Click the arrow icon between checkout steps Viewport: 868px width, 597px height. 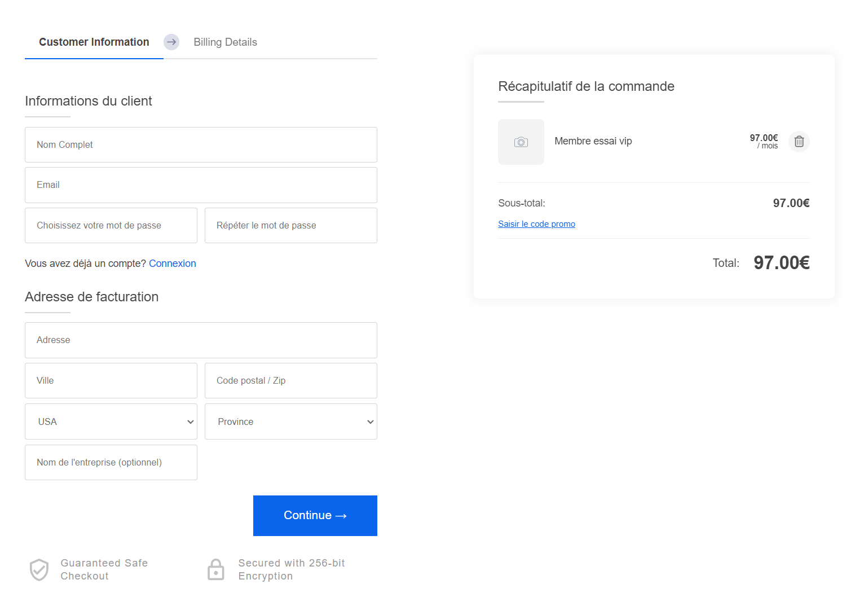point(171,42)
